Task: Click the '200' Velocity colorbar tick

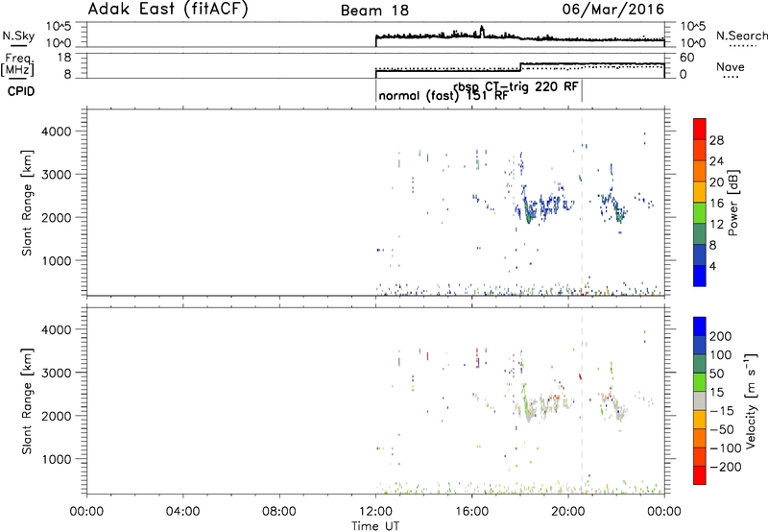Action: (720, 336)
